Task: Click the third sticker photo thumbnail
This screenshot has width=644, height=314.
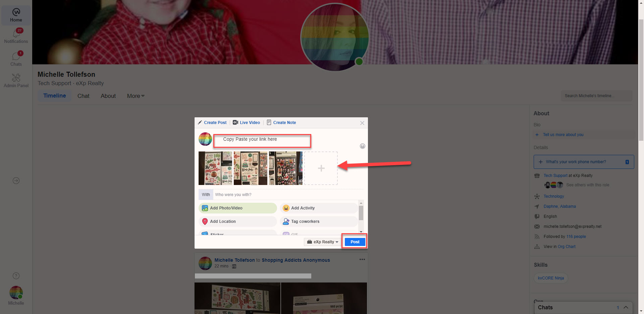Action: pos(286,168)
